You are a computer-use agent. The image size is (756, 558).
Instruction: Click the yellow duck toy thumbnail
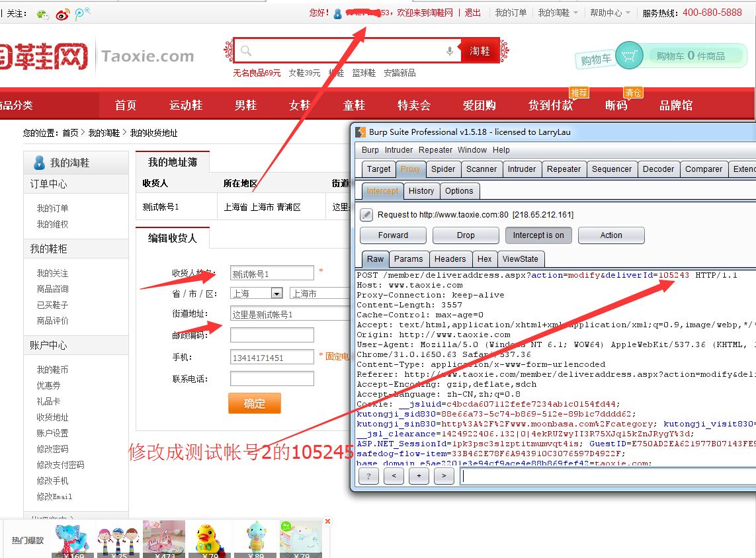click(x=210, y=539)
